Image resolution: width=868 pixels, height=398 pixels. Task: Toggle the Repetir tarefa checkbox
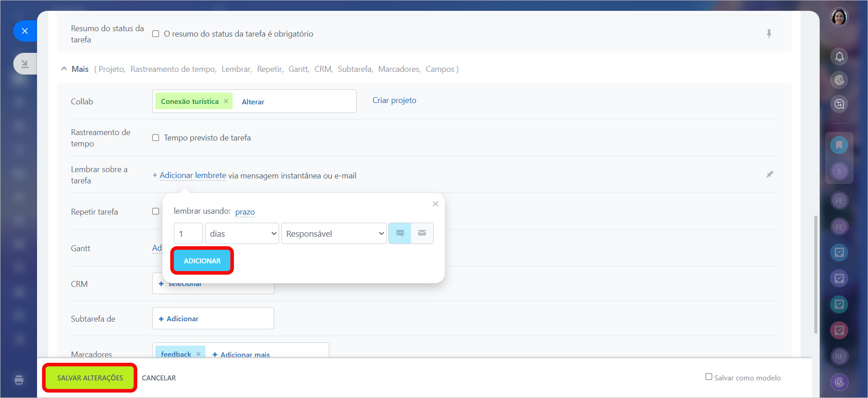(x=156, y=211)
